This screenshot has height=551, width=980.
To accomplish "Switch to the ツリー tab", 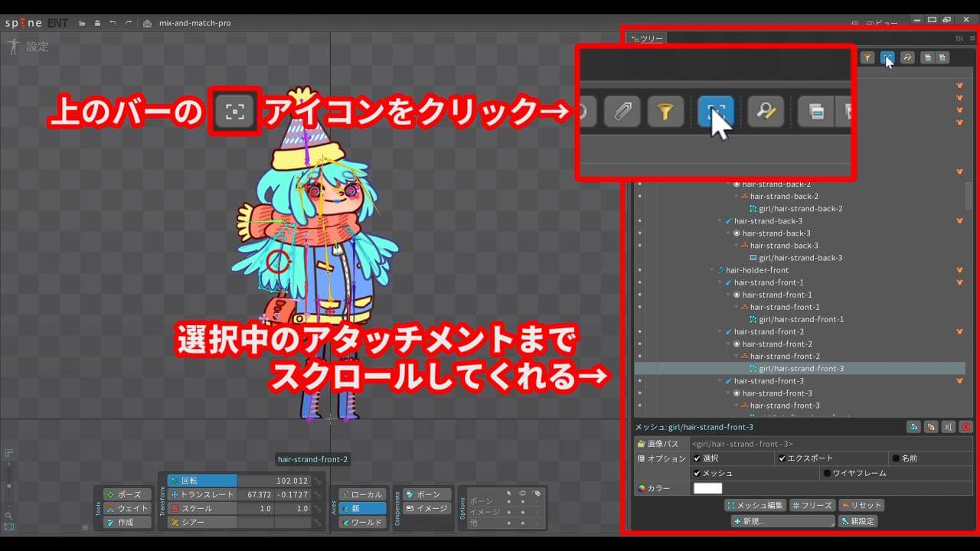I will point(647,38).
